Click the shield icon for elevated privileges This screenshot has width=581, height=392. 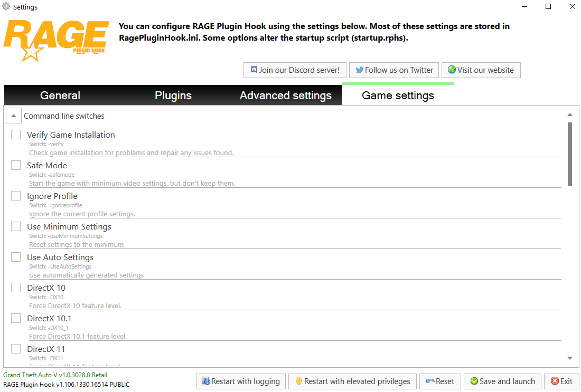pyautogui.click(x=298, y=381)
